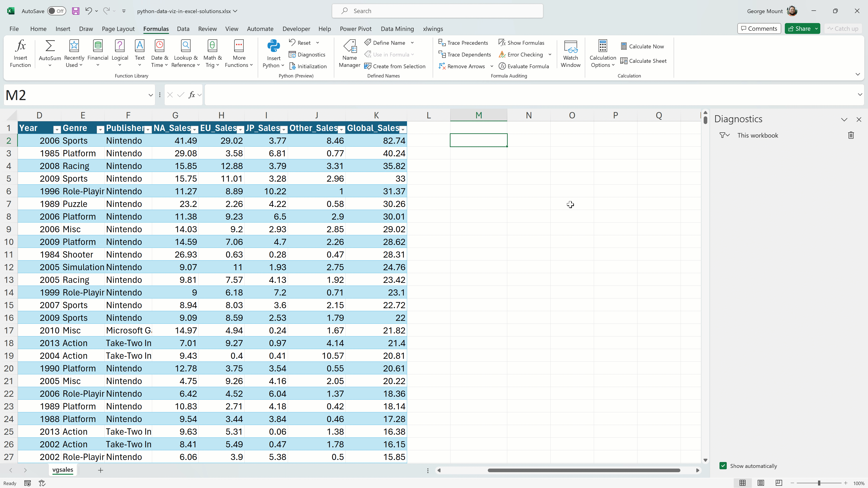Click the Insert Function fx icon
868x488 pixels.
click(x=20, y=46)
